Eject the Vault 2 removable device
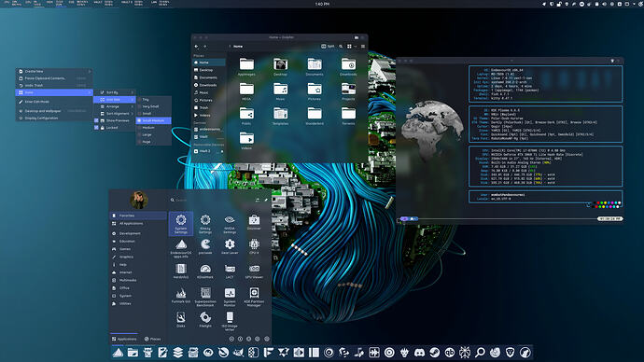Viewport: 644px width, 362px height. [222, 151]
